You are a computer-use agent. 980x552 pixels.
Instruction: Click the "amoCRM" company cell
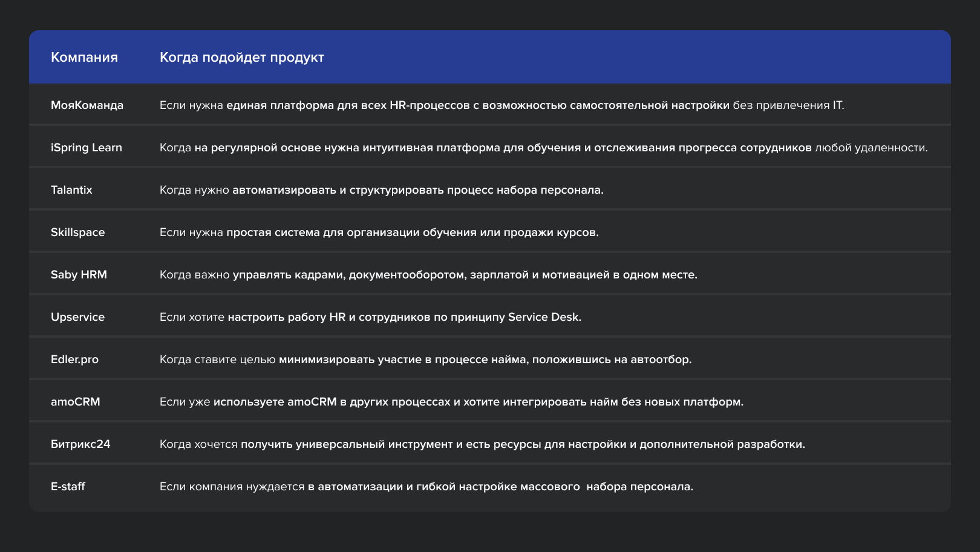click(x=76, y=402)
